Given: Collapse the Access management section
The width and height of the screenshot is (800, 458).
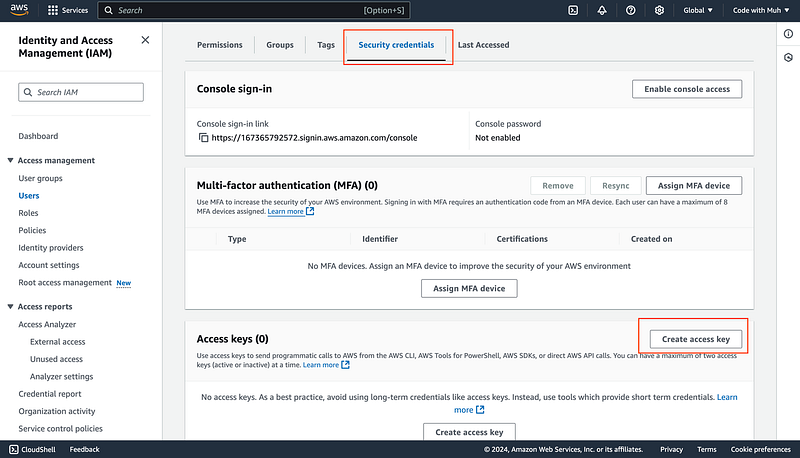Looking at the screenshot, I should (11, 160).
